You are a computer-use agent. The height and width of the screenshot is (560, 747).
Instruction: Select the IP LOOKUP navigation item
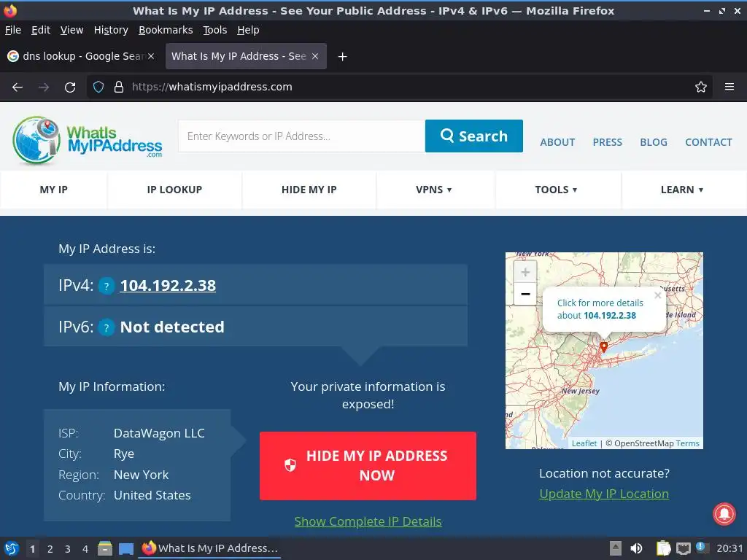(x=174, y=190)
